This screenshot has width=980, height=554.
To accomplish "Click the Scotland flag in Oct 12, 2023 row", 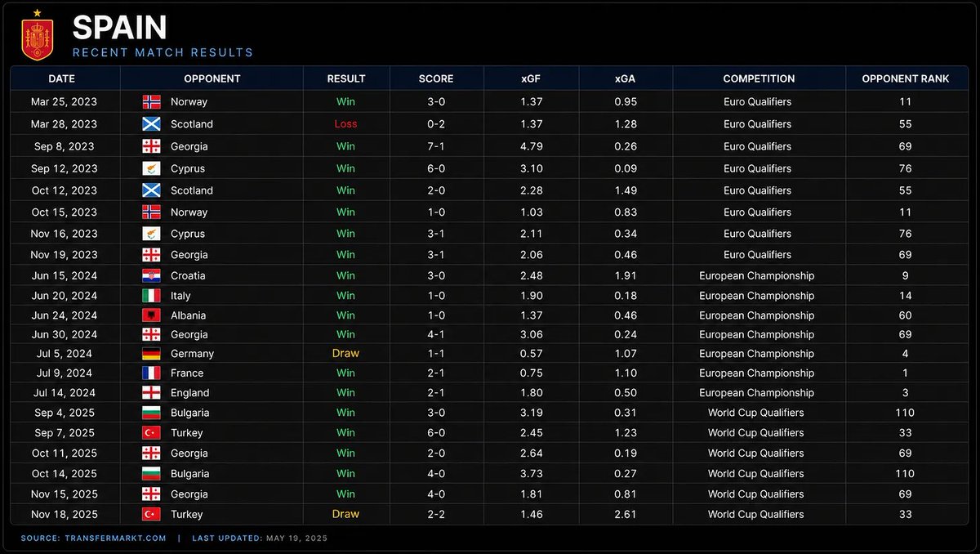I will pyautogui.click(x=152, y=190).
